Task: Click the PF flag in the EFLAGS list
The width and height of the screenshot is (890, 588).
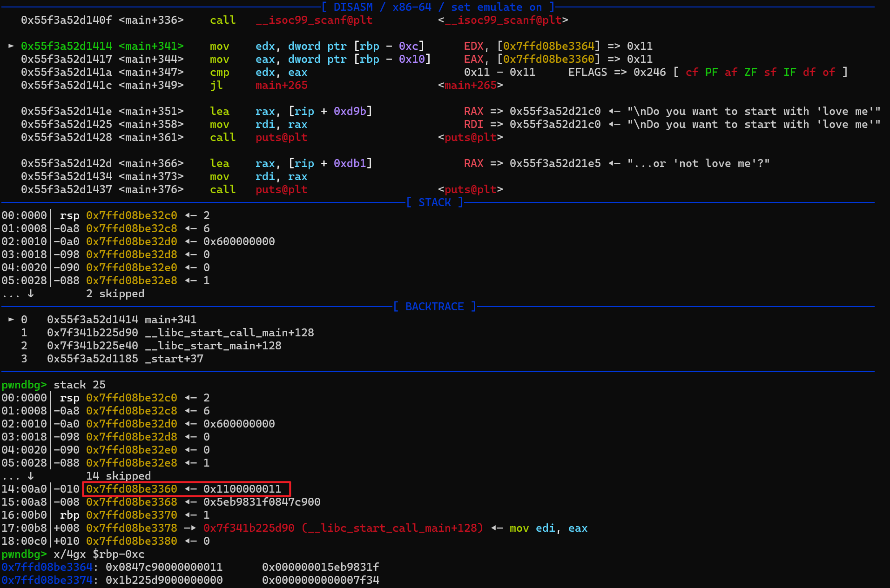Action: [x=711, y=72]
